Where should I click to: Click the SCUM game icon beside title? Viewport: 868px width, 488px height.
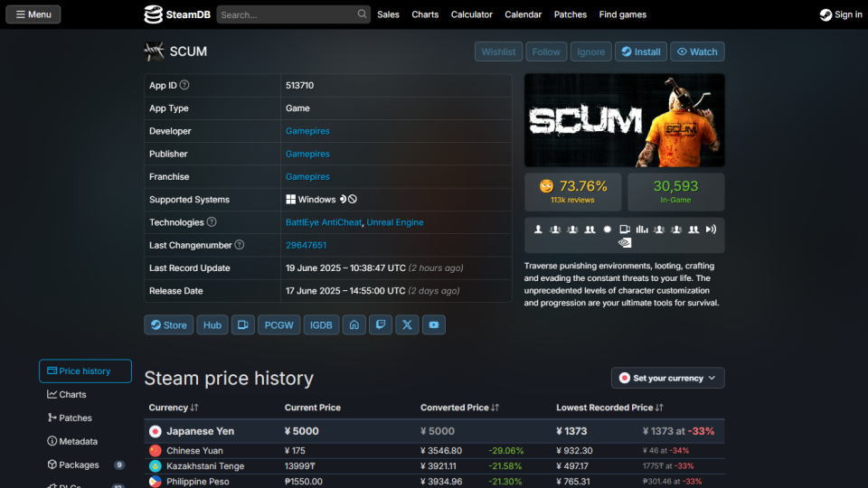pos(154,51)
